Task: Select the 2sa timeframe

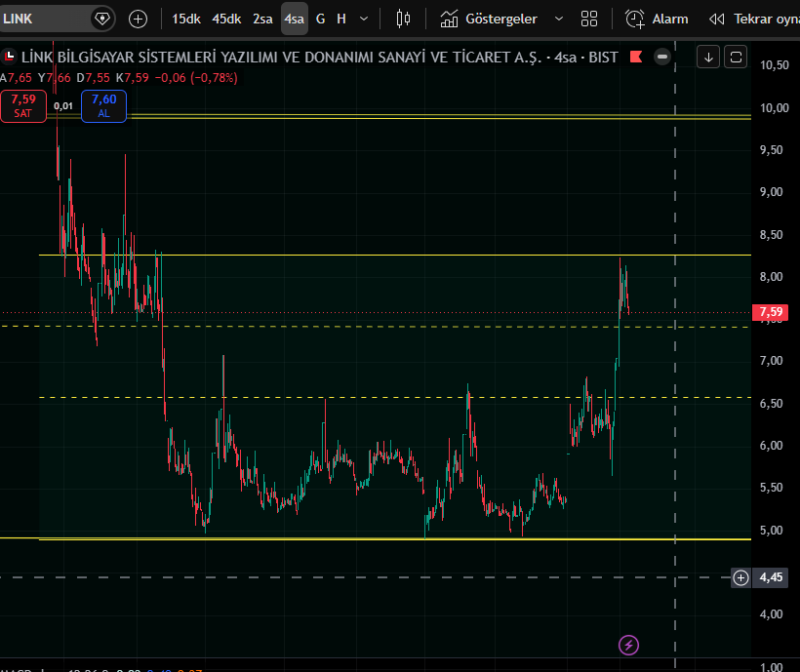Action: coord(262,19)
